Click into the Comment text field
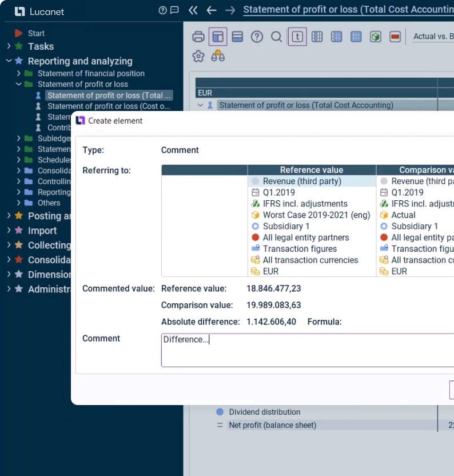 point(308,350)
